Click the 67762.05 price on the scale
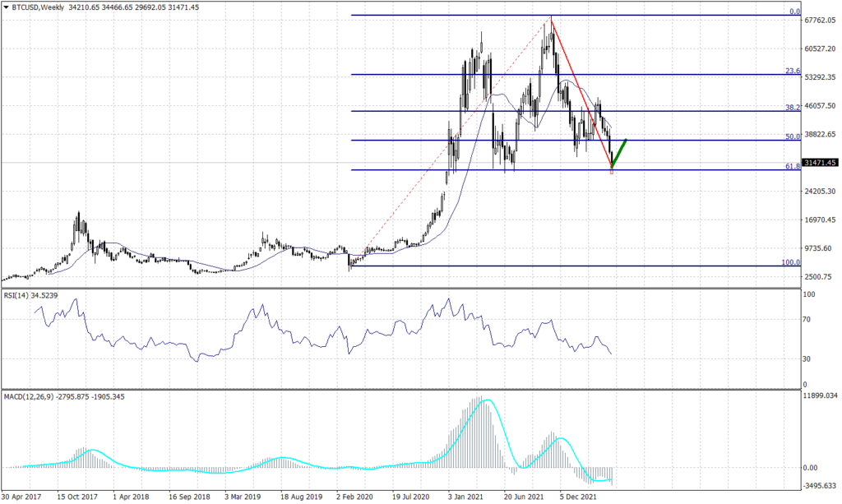The height and width of the screenshot is (504, 842). [x=820, y=21]
